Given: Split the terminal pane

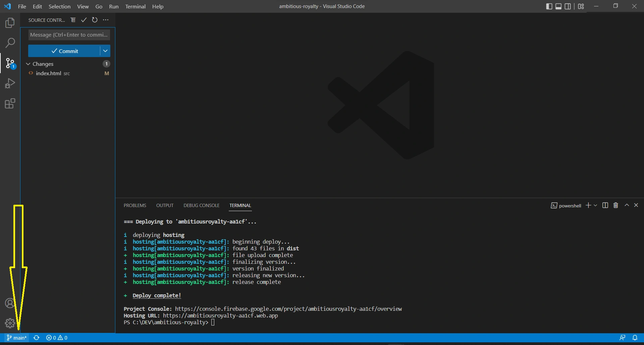Looking at the screenshot, I should tap(605, 205).
